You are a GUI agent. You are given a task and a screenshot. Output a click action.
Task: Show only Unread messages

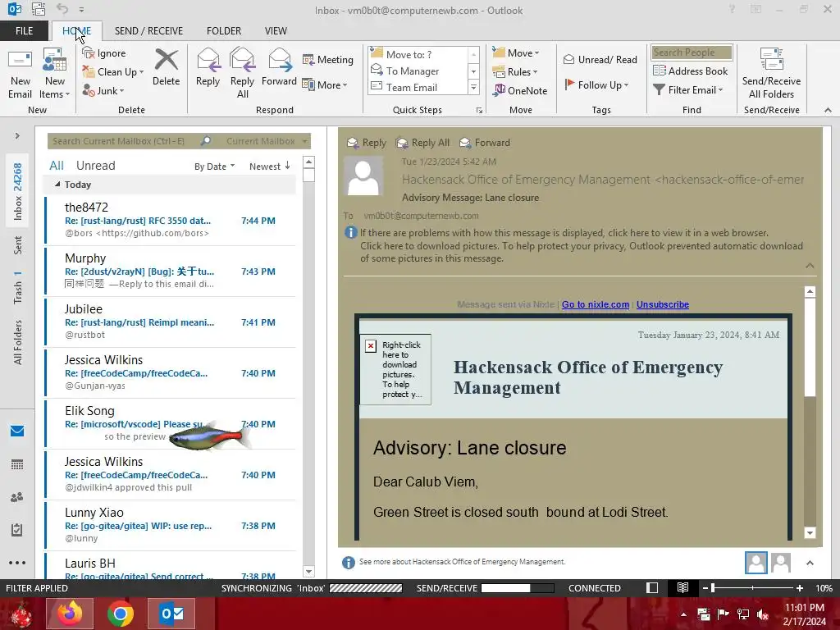[95, 166]
